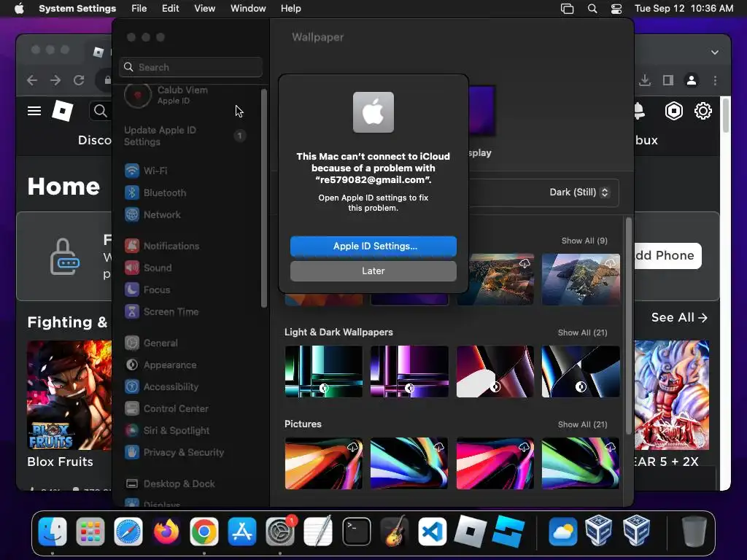Open the Privacy & Security icon
This screenshot has width=747, height=560.
[132, 452]
